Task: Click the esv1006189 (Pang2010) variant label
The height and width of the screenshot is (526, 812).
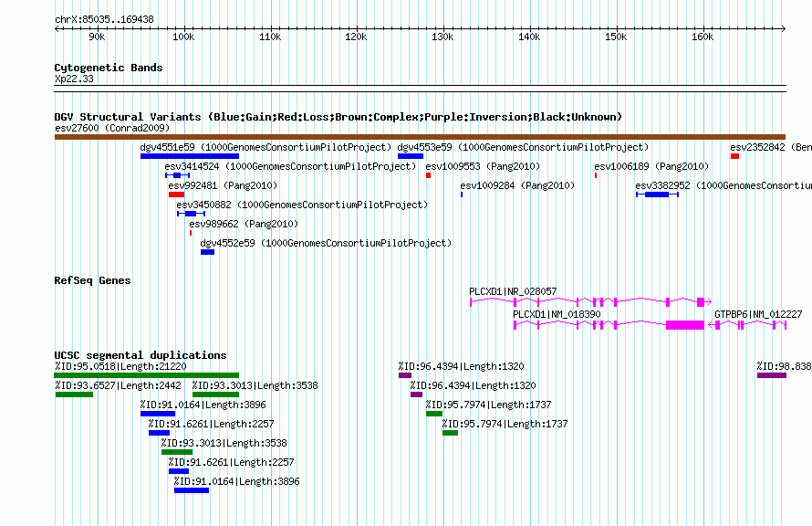Action: 651,166
